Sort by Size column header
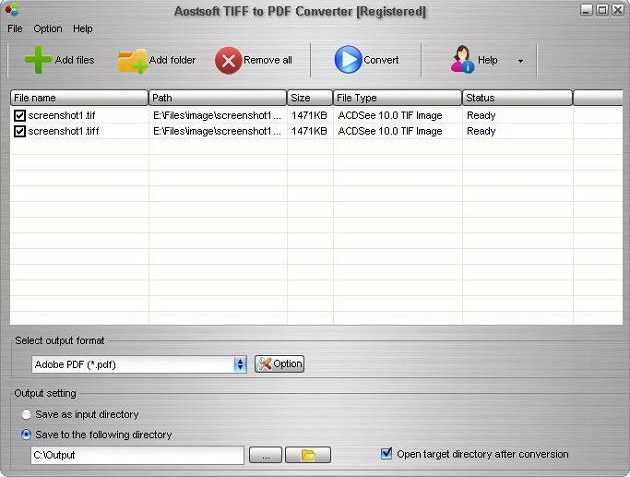The height and width of the screenshot is (477, 630). pyautogui.click(x=310, y=98)
